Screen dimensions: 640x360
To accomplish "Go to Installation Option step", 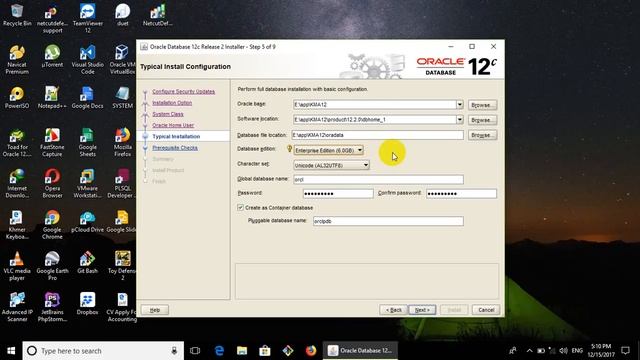I will click(172, 103).
